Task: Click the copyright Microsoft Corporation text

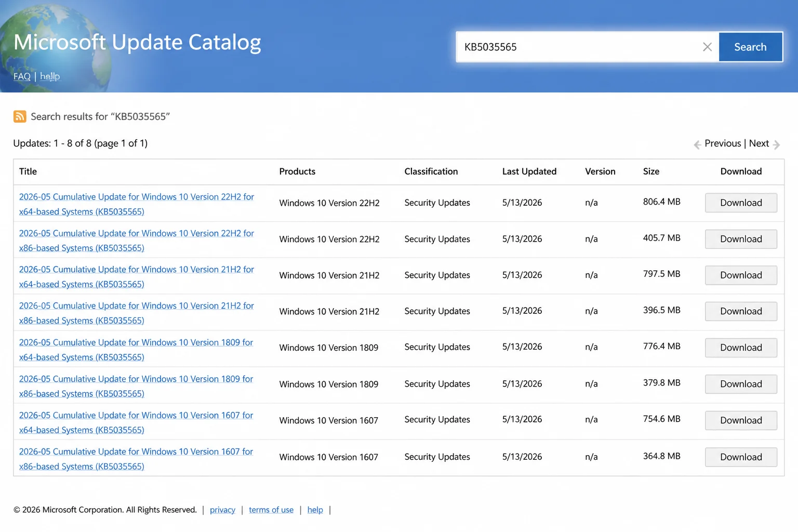Action: [x=105, y=510]
